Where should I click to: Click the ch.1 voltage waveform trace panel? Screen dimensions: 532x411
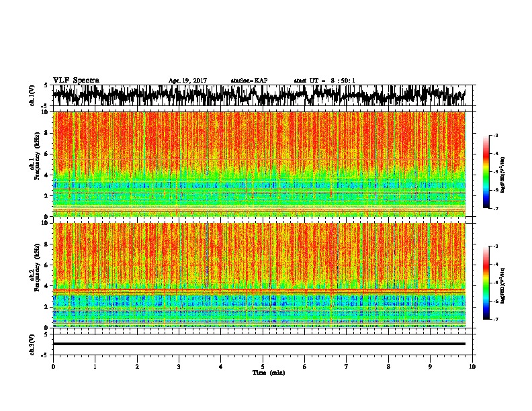pos(263,95)
